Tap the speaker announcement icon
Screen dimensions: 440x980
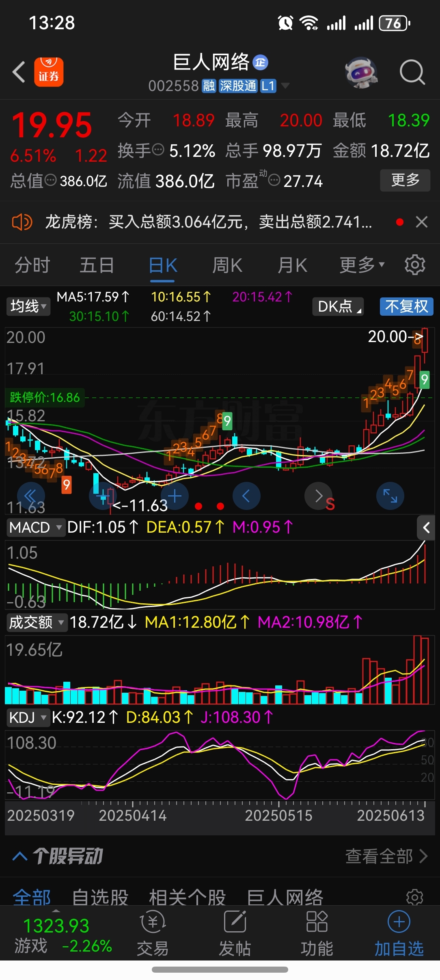click(x=22, y=222)
